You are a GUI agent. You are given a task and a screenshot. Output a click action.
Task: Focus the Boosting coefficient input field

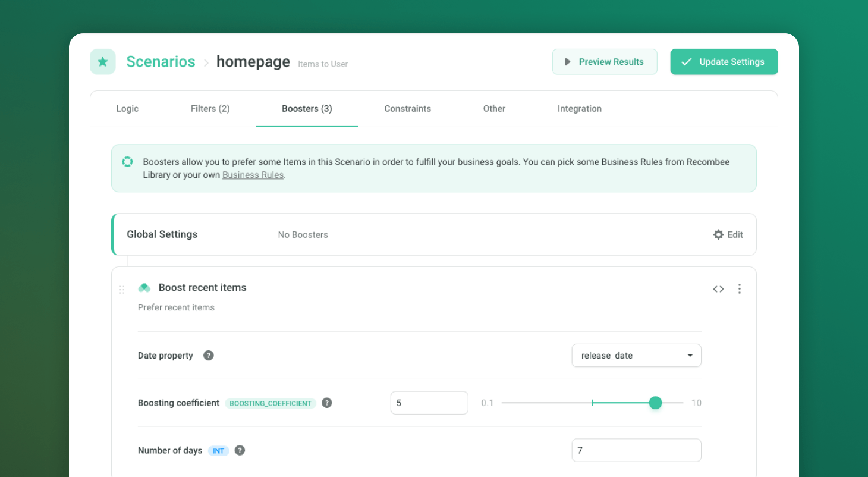[429, 403]
